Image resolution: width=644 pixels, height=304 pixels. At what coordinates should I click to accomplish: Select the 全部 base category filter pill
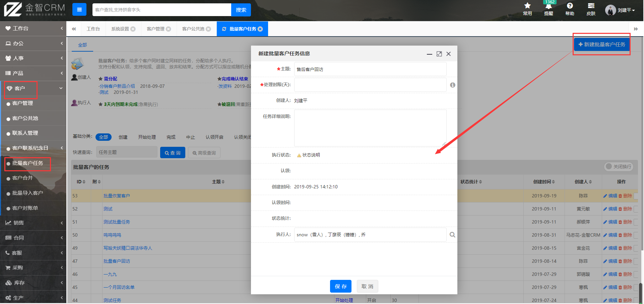(104, 137)
